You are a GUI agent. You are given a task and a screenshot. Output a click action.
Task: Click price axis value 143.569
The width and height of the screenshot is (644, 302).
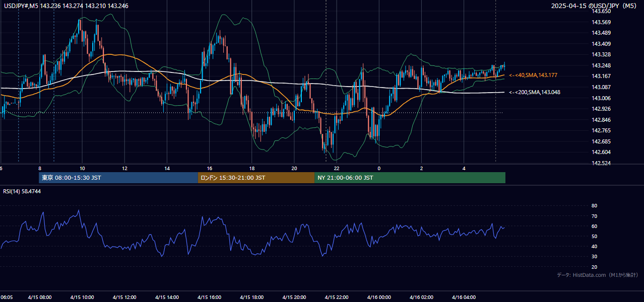pos(601,22)
